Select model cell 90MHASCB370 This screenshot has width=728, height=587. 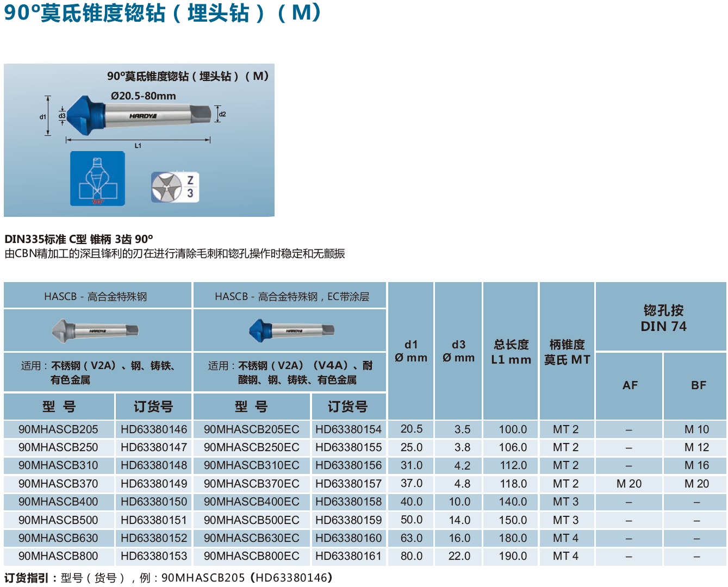[x=58, y=484]
